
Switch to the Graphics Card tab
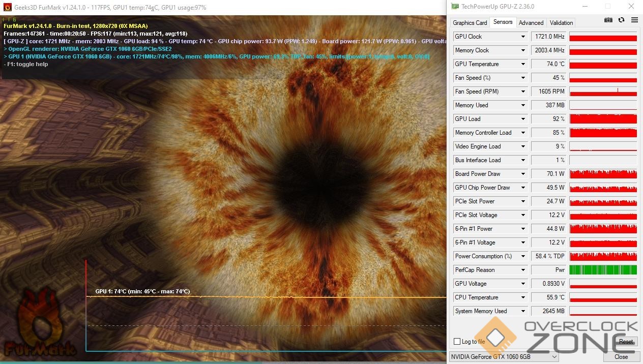470,23
